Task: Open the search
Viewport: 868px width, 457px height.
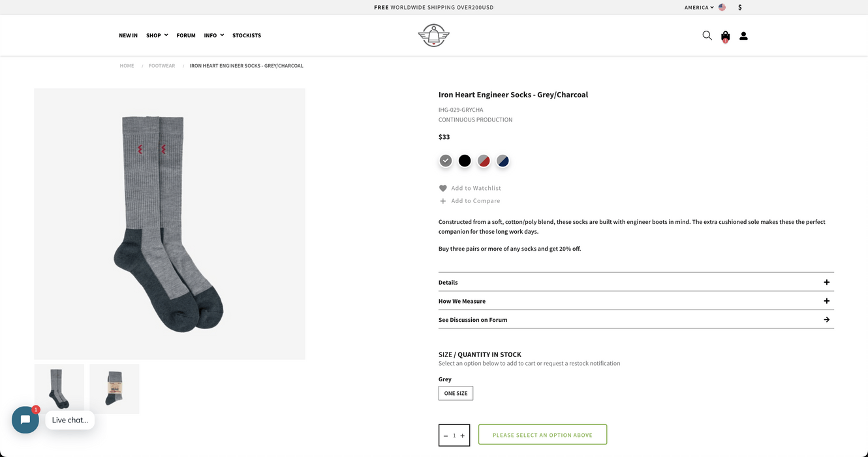Action: (x=706, y=35)
